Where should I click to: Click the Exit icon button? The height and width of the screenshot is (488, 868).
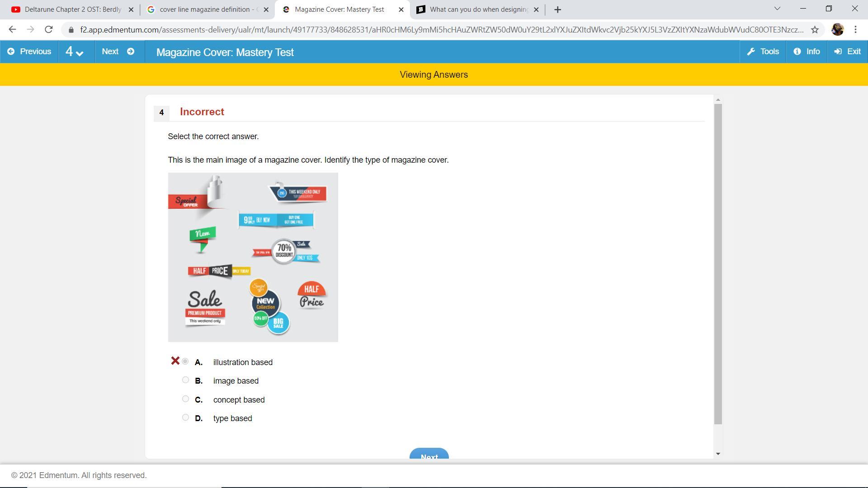[x=838, y=52]
